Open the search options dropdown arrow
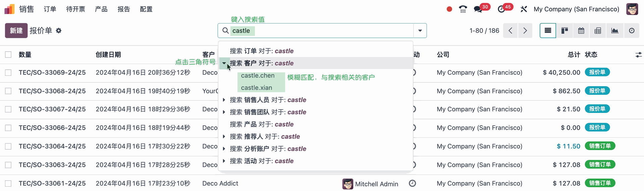This screenshot has height=191, width=644. [x=420, y=31]
